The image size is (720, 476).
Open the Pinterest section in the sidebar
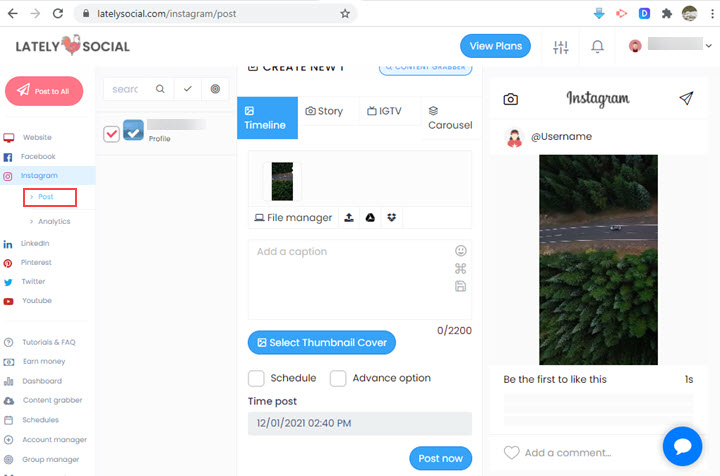36,263
